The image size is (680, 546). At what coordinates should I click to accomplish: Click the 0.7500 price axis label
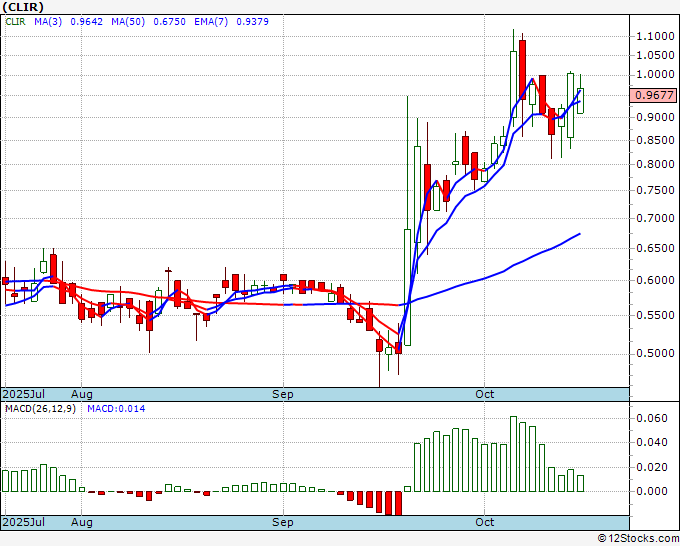655,190
